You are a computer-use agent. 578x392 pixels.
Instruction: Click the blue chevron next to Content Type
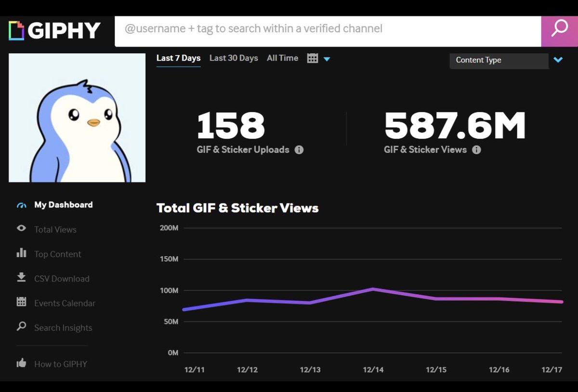coord(558,60)
